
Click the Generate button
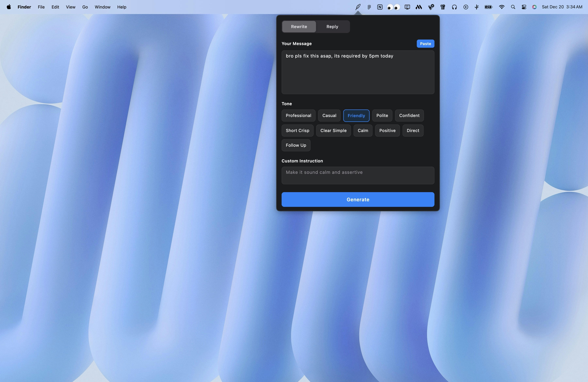358,199
